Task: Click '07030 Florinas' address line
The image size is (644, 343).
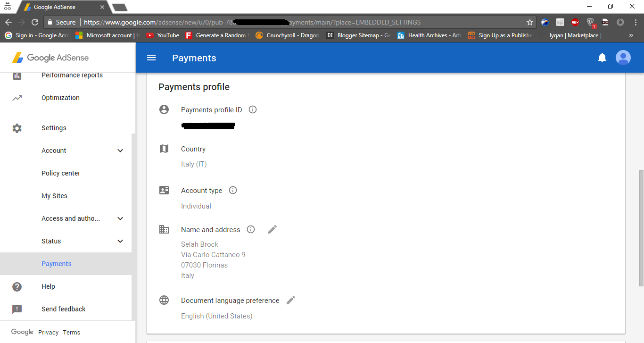Action: click(205, 265)
